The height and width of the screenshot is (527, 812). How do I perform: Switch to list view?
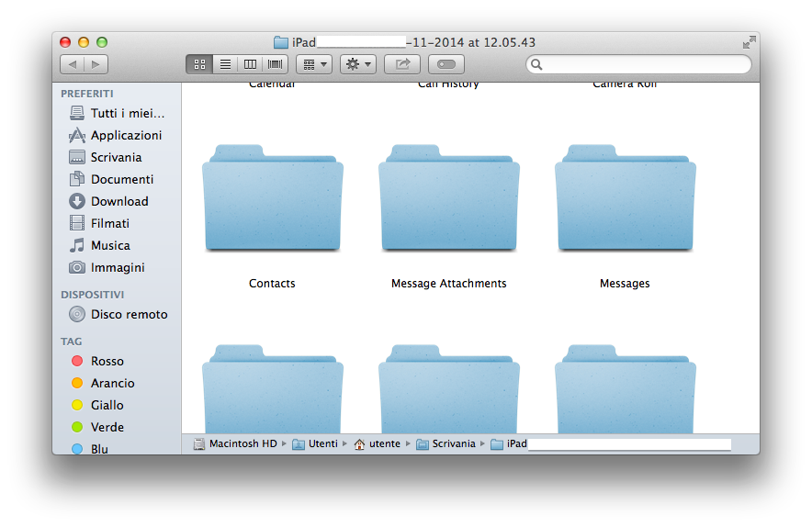pyautogui.click(x=225, y=64)
